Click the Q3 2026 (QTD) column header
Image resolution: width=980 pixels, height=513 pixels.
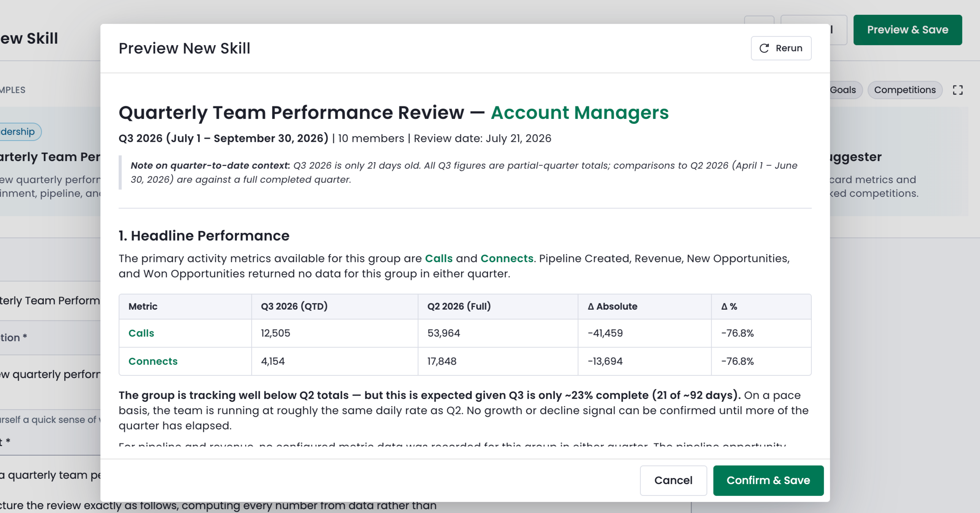pyautogui.click(x=294, y=306)
